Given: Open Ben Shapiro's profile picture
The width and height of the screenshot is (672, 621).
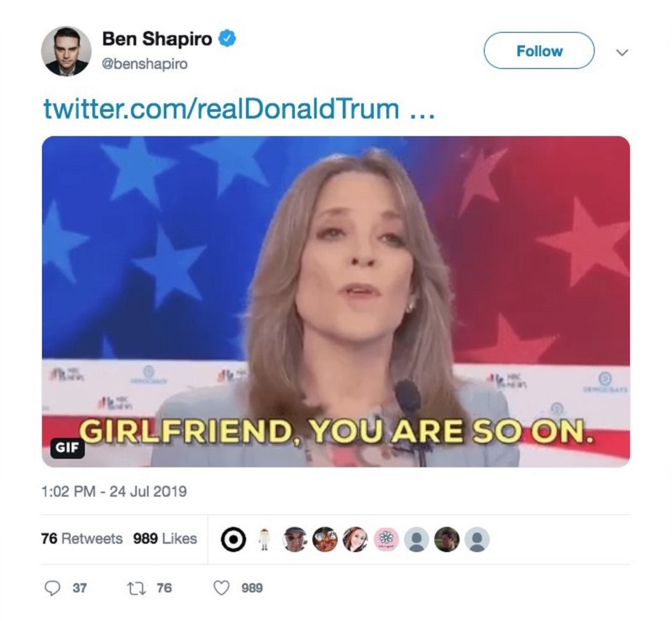Looking at the screenshot, I should click(66, 51).
